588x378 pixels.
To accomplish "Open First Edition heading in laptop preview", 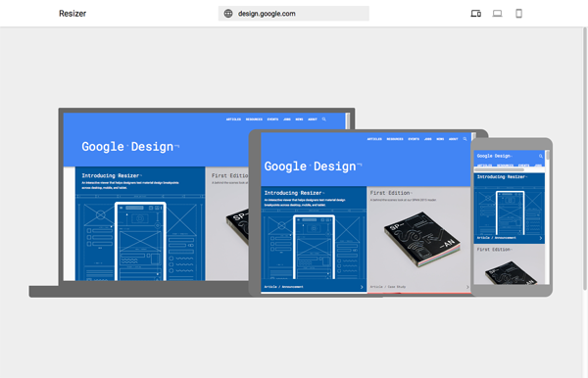I will pos(230,175).
